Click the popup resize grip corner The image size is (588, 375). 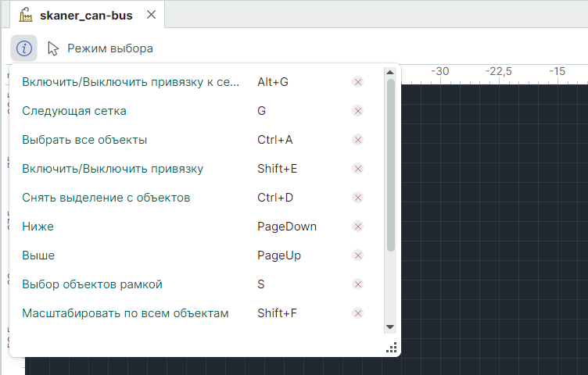tap(392, 348)
